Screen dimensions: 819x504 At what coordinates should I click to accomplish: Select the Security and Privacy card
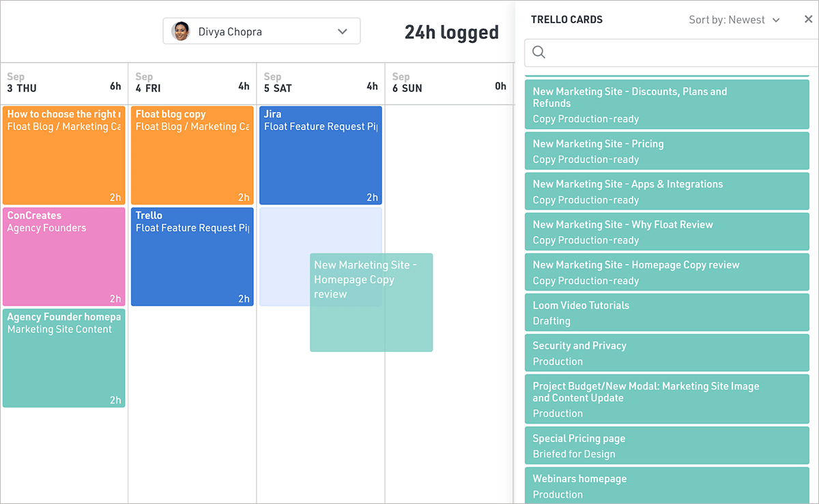666,353
